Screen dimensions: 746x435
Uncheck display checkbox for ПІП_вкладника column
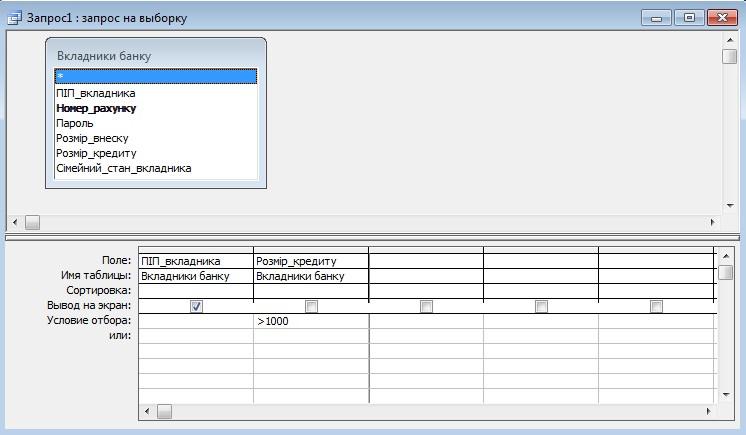pos(196,306)
